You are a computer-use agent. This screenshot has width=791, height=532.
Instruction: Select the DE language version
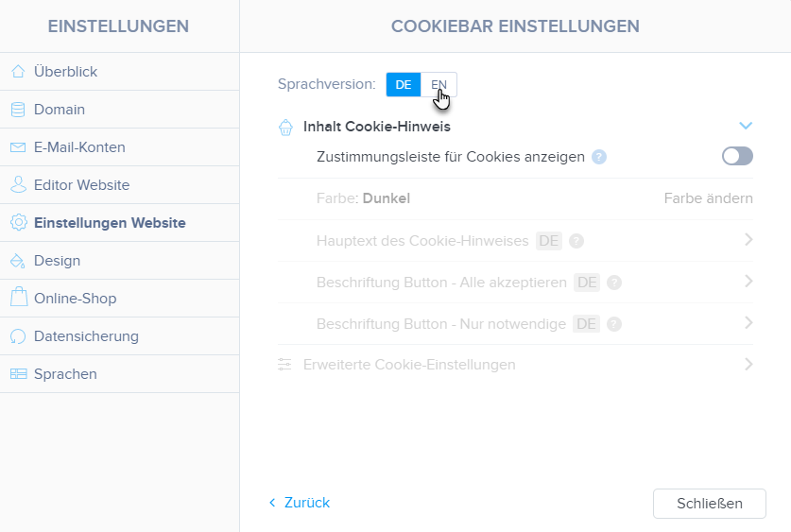pyautogui.click(x=404, y=84)
